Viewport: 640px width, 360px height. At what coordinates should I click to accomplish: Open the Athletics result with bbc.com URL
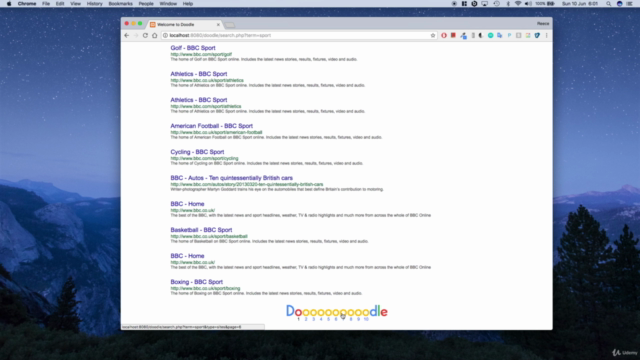tap(198, 100)
